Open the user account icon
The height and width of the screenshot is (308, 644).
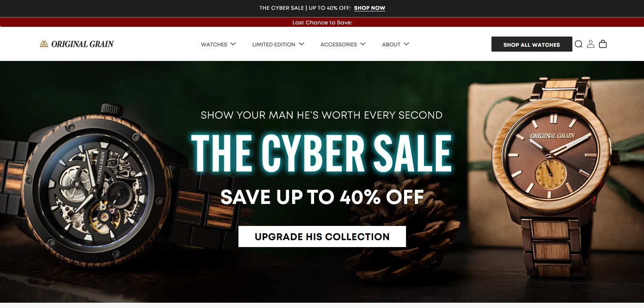pyautogui.click(x=591, y=44)
